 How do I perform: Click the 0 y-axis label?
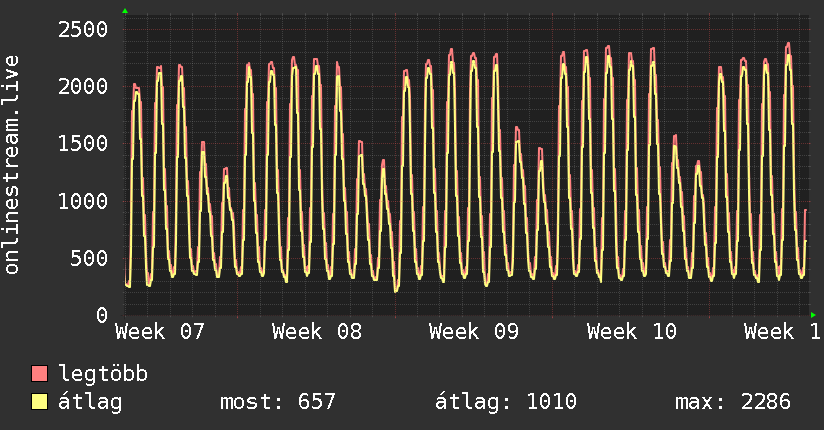point(102,316)
